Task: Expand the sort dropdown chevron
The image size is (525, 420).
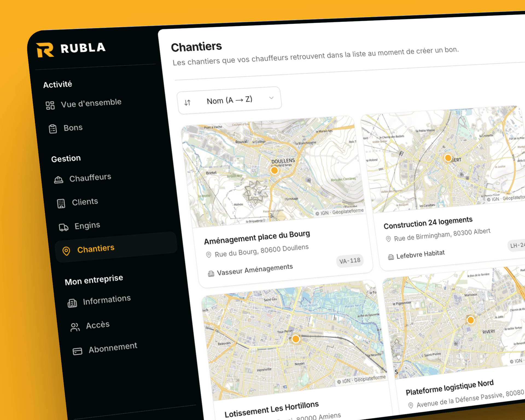Action: click(271, 98)
